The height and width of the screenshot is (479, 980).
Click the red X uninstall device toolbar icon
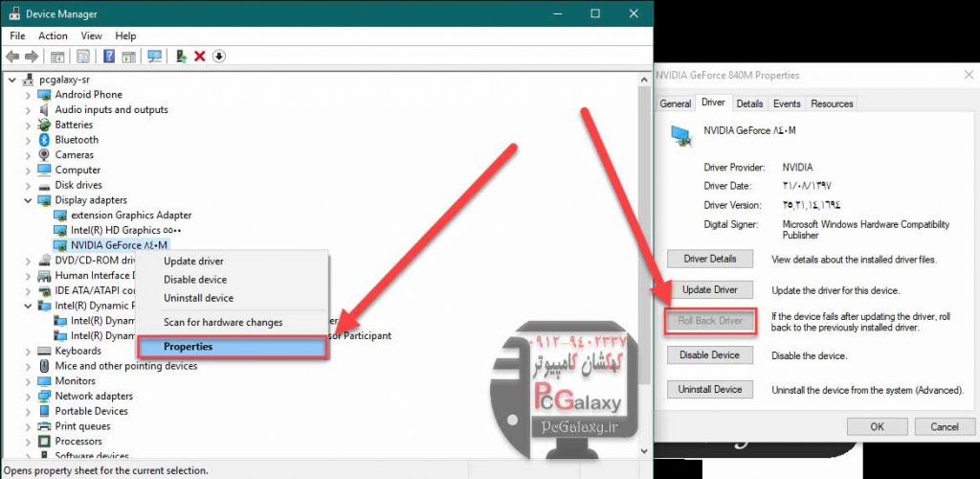[x=199, y=57]
